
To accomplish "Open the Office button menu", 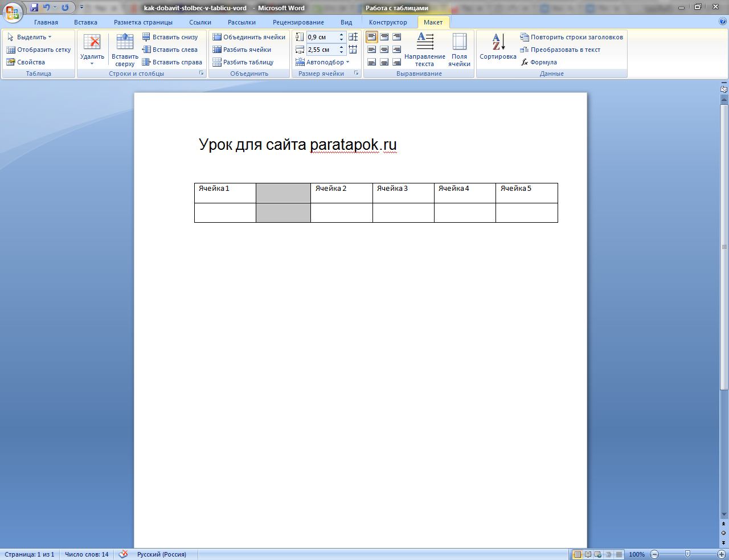I will pos(13,12).
